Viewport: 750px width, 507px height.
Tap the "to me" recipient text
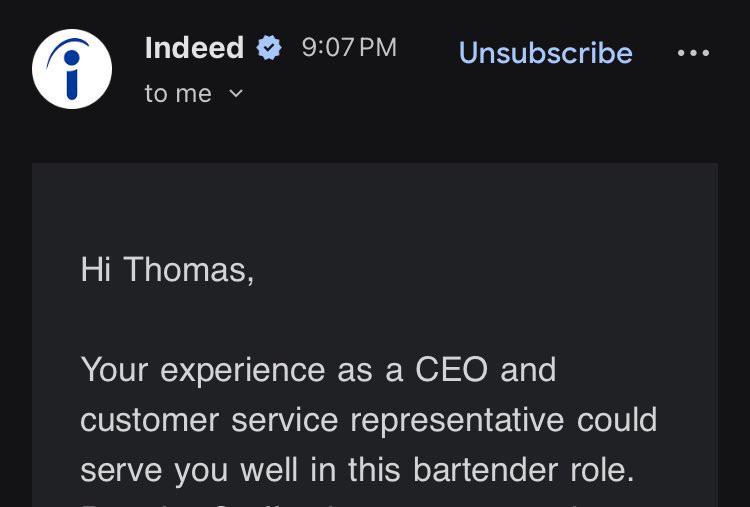(178, 94)
